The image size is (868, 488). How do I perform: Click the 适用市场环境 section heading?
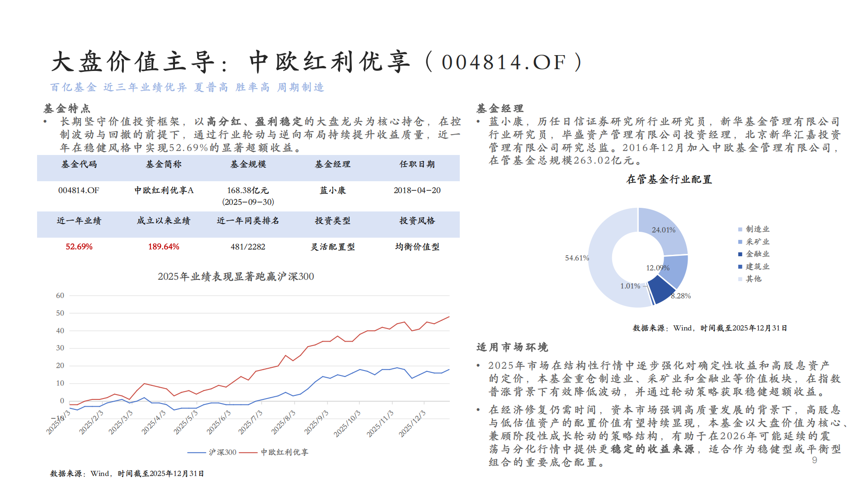coord(512,347)
